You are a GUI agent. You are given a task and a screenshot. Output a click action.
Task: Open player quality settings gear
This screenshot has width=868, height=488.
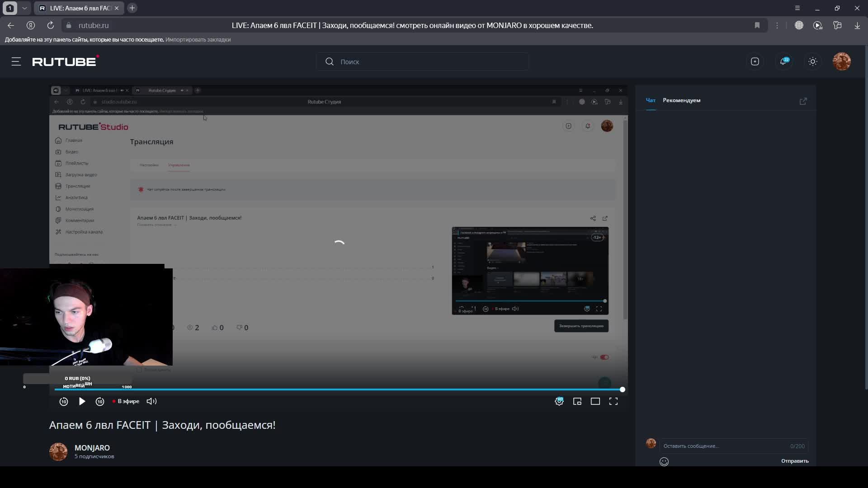tap(559, 401)
